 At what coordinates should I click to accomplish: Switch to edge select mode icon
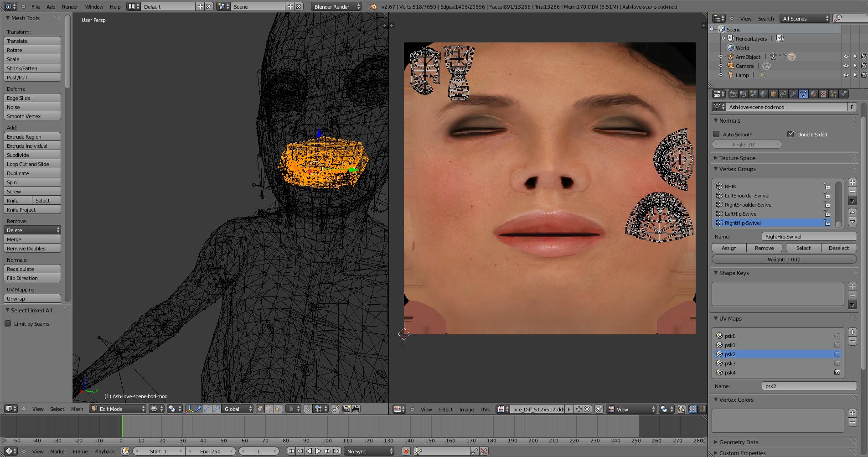tap(269, 409)
